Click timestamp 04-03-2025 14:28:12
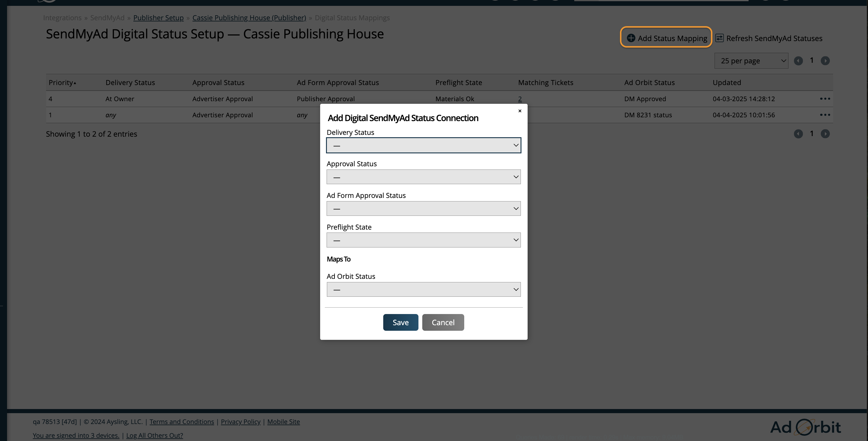Screen dimensions: 868x441 tap(744, 99)
